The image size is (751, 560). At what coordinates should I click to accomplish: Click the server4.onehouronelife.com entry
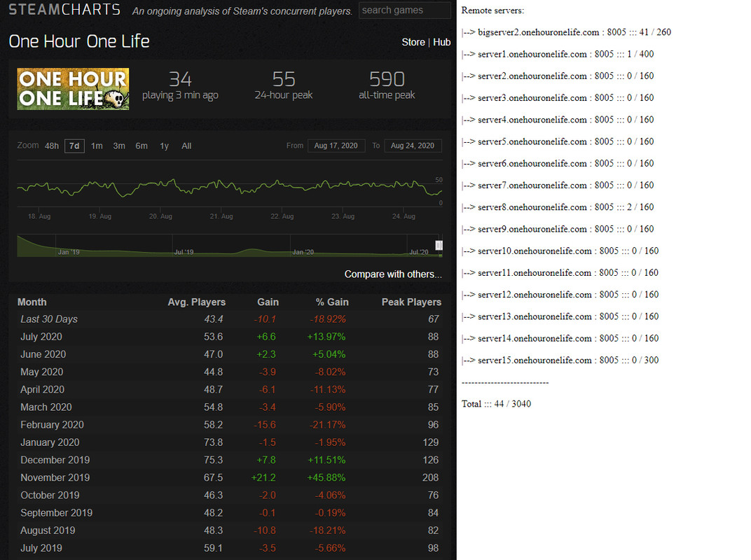pyautogui.click(x=558, y=120)
